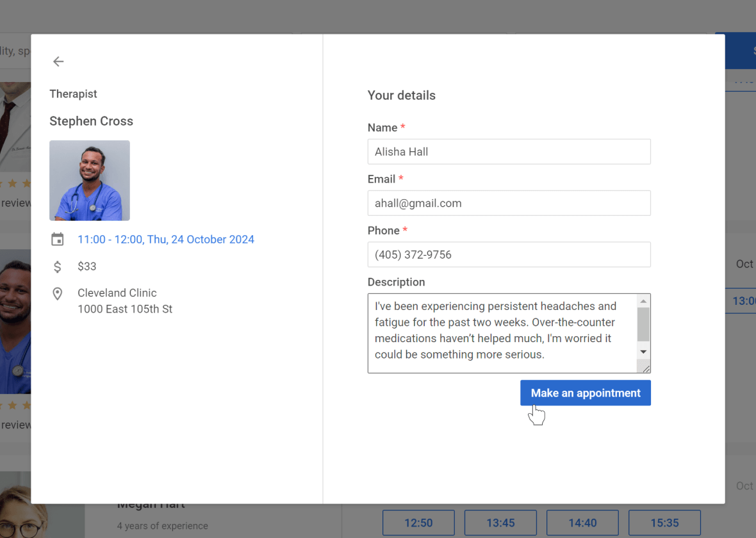Click the Phone number input field
This screenshot has width=756, height=538.
point(509,254)
